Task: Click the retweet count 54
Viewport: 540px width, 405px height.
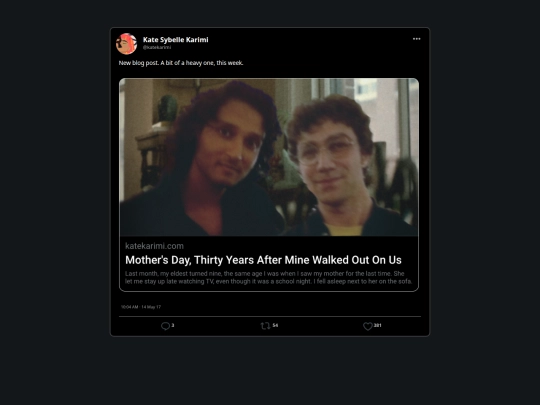Action: point(275,325)
